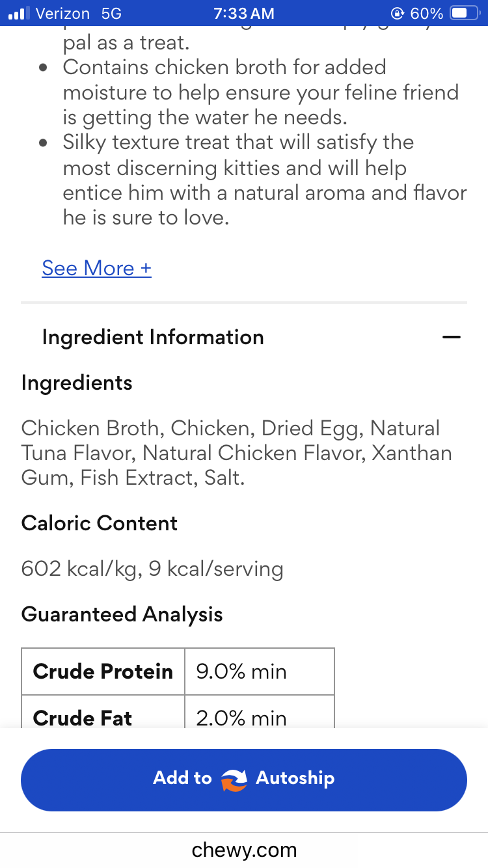
Task: Tap the Caloric Content heading
Action: click(100, 523)
